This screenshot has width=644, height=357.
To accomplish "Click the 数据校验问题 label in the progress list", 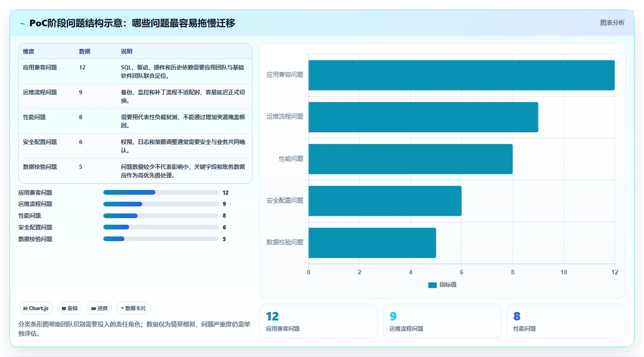I will pos(35,239).
